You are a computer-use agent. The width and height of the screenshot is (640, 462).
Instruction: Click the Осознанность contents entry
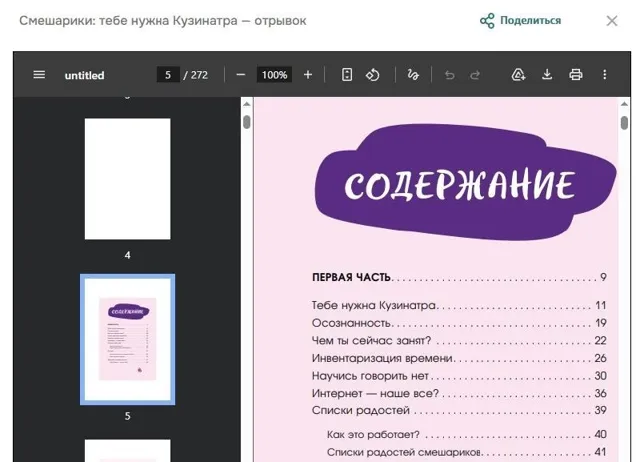click(x=459, y=323)
